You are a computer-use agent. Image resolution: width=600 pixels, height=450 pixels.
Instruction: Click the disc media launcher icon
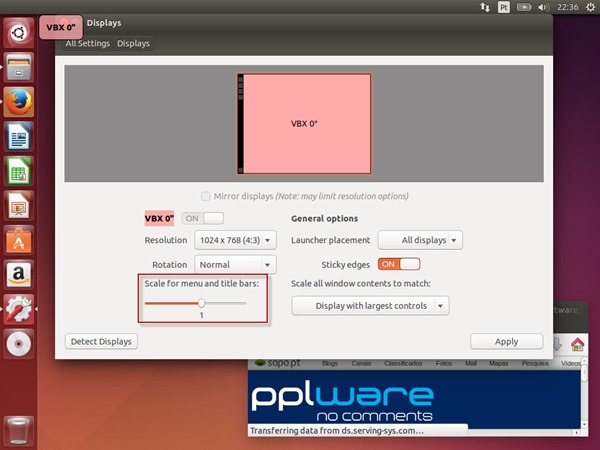(18, 343)
